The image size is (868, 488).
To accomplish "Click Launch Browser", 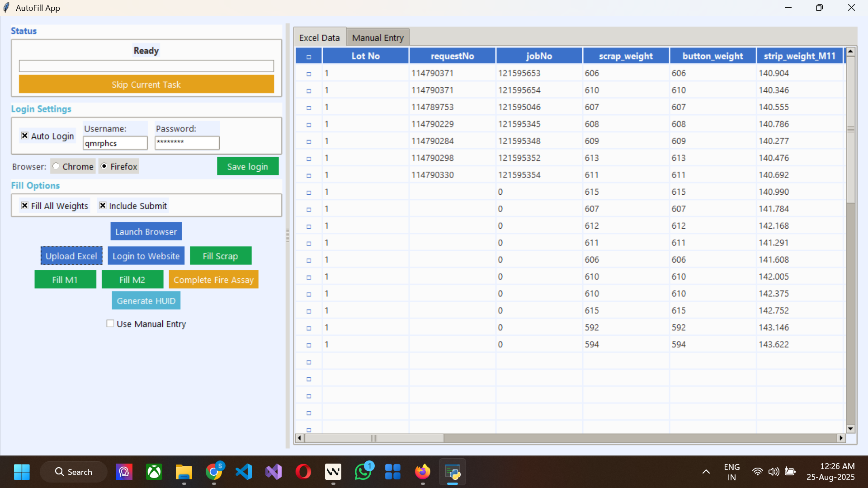I will (x=146, y=231).
